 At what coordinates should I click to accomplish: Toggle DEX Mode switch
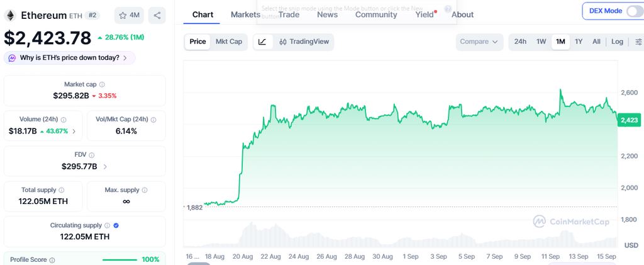coord(635,11)
